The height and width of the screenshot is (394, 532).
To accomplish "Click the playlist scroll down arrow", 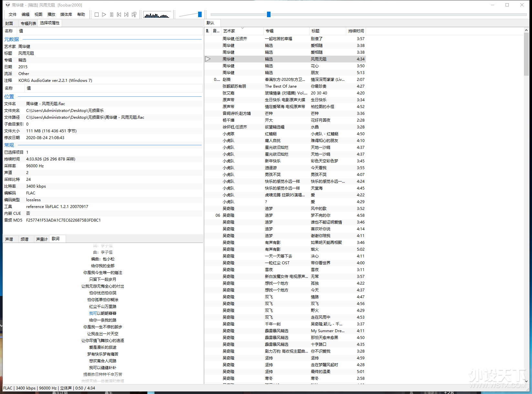I will coord(527,381).
